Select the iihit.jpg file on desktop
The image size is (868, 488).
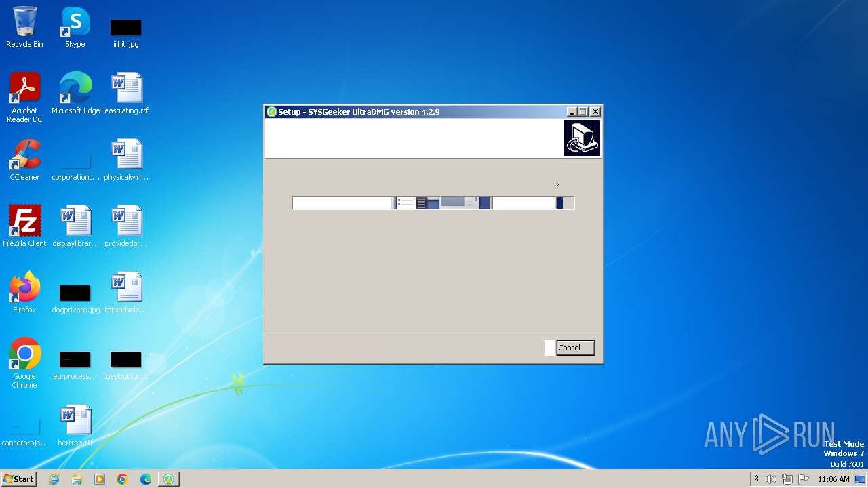point(126,33)
